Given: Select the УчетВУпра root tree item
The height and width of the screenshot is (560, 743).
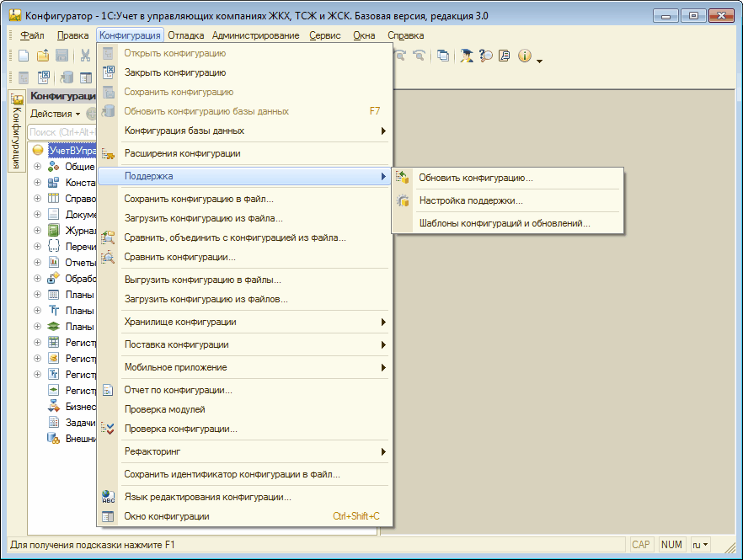Looking at the screenshot, I should tap(72, 151).
